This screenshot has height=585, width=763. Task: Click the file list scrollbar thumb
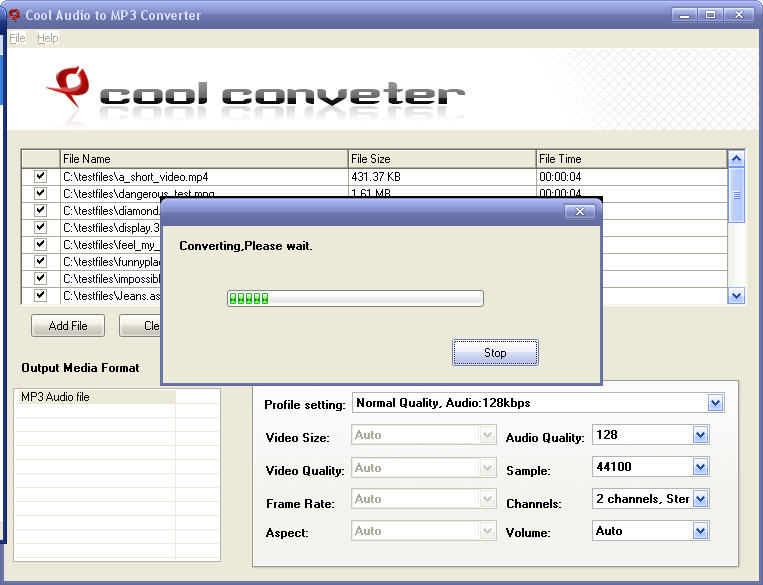pyautogui.click(x=736, y=195)
